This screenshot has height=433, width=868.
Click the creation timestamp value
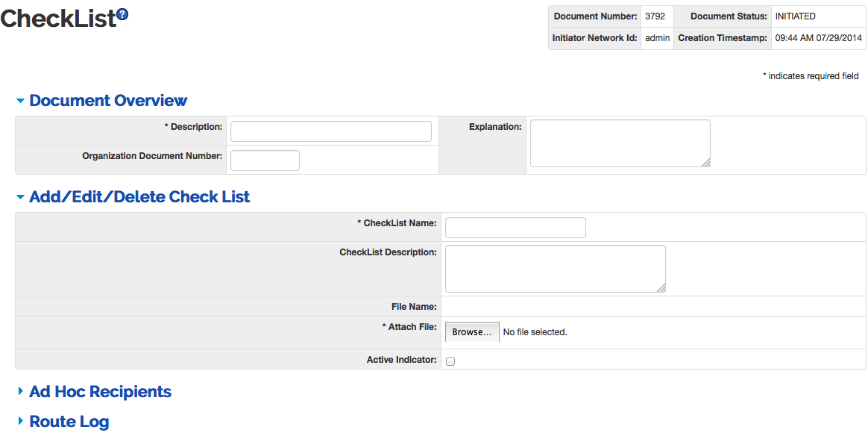coord(818,38)
